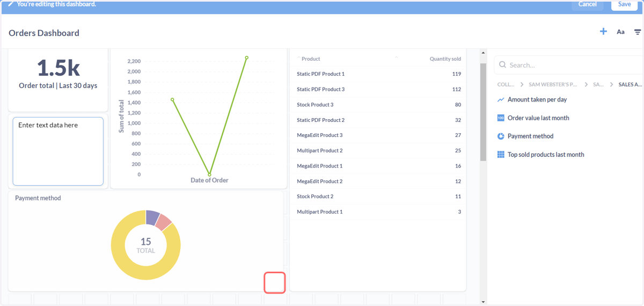The image size is (644, 306).
Task: Click the lowest data point on the line chart
Action: pyautogui.click(x=209, y=174)
